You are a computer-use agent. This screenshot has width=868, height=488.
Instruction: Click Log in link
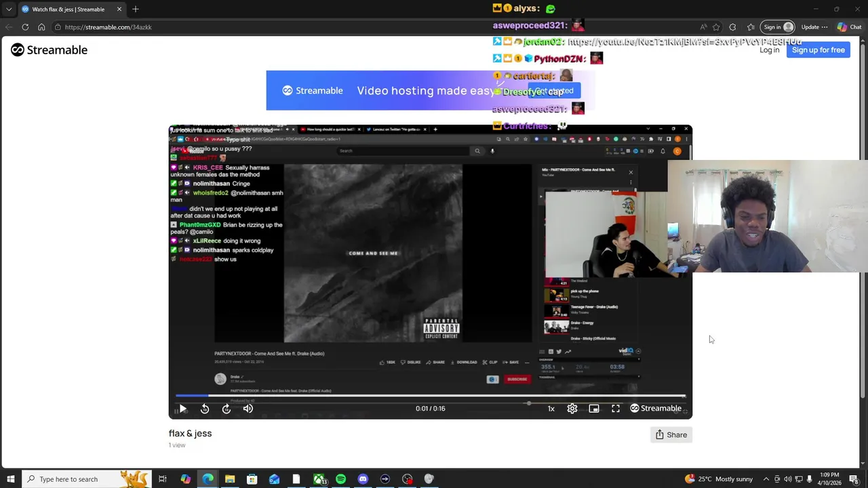pos(769,50)
